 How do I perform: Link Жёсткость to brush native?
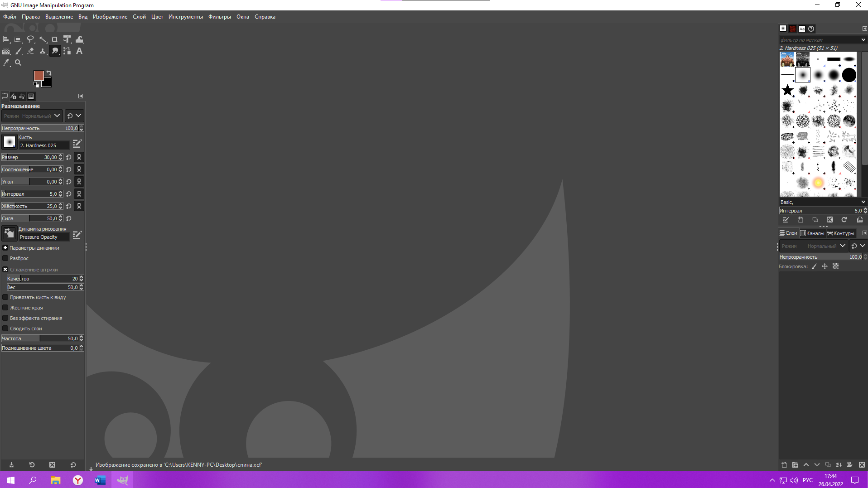(x=79, y=206)
